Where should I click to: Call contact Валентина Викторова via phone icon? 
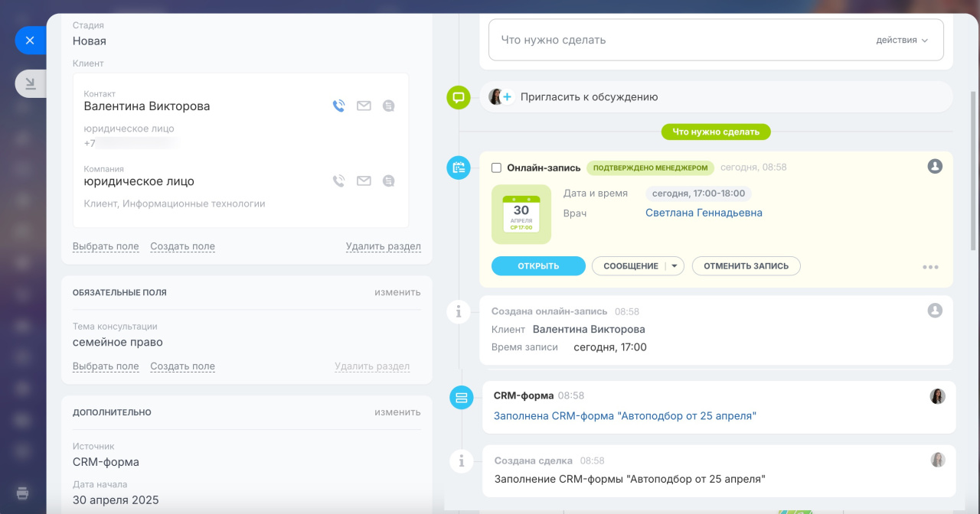pos(338,106)
